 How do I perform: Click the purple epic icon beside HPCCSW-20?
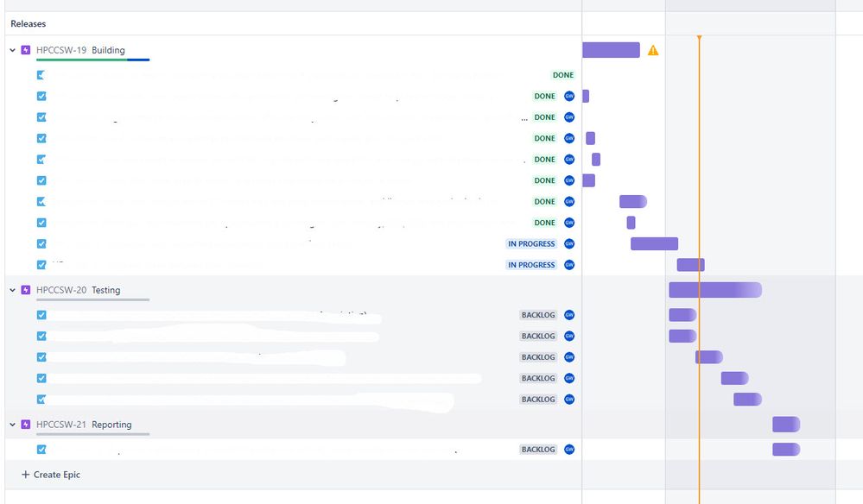(x=25, y=290)
